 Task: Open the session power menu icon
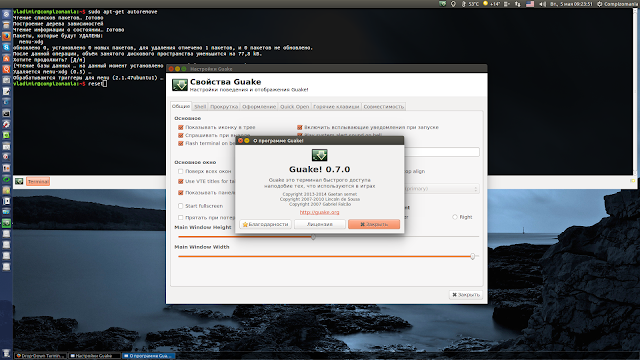pyautogui.click(x=600, y=4)
